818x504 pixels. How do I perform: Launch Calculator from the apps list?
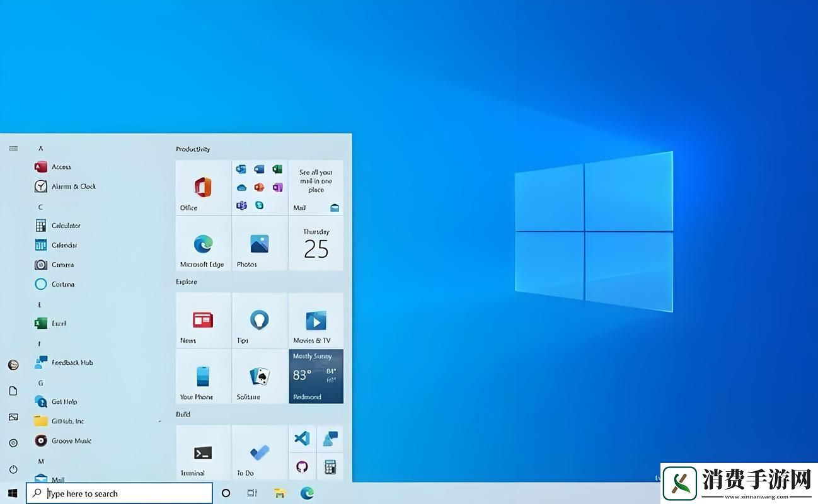point(65,225)
